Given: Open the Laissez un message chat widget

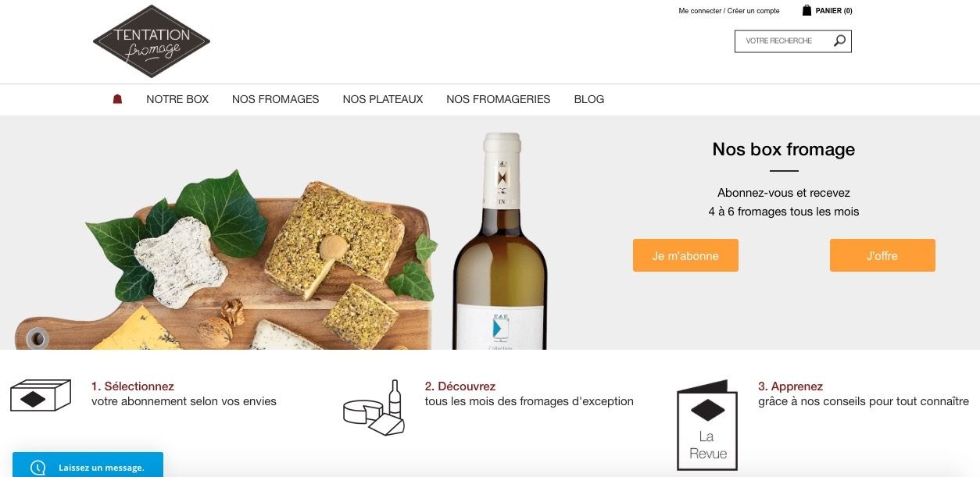Looking at the screenshot, I should click(101, 468).
